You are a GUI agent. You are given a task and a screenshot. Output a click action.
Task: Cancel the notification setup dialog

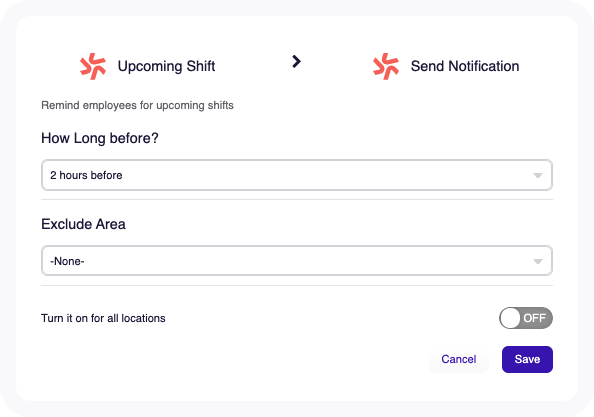[x=459, y=359]
